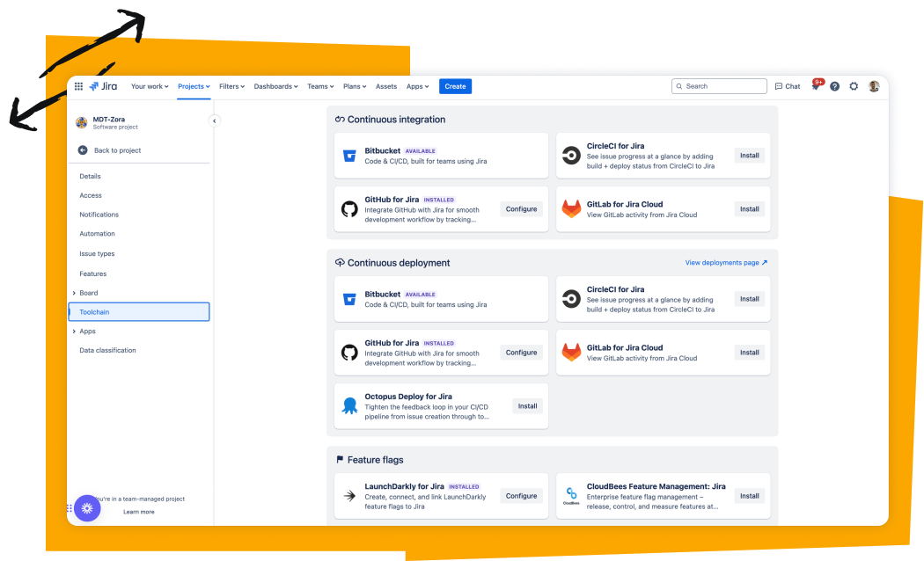Click the Octopus Deploy icon
This screenshot has width=924, height=561.
point(349,406)
